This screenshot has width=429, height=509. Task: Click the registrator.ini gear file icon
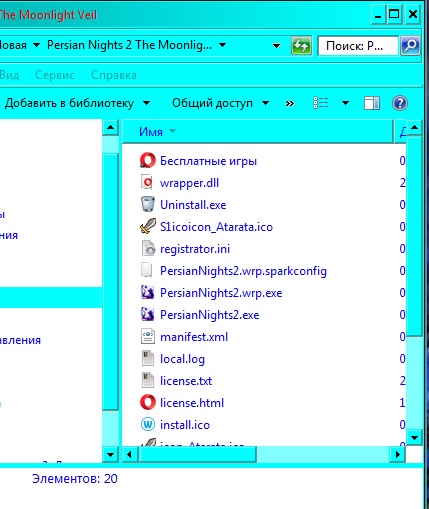click(x=148, y=248)
